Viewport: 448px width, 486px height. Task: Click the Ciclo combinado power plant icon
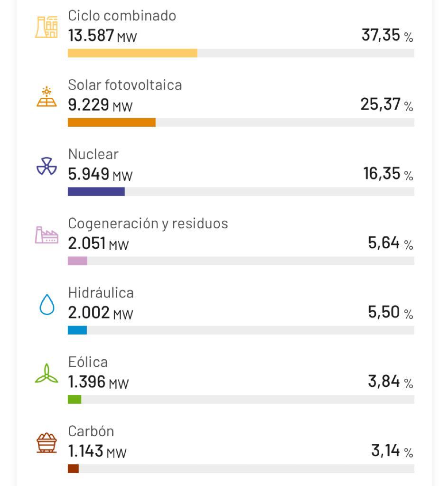pyautogui.click(x=47, y=27)
